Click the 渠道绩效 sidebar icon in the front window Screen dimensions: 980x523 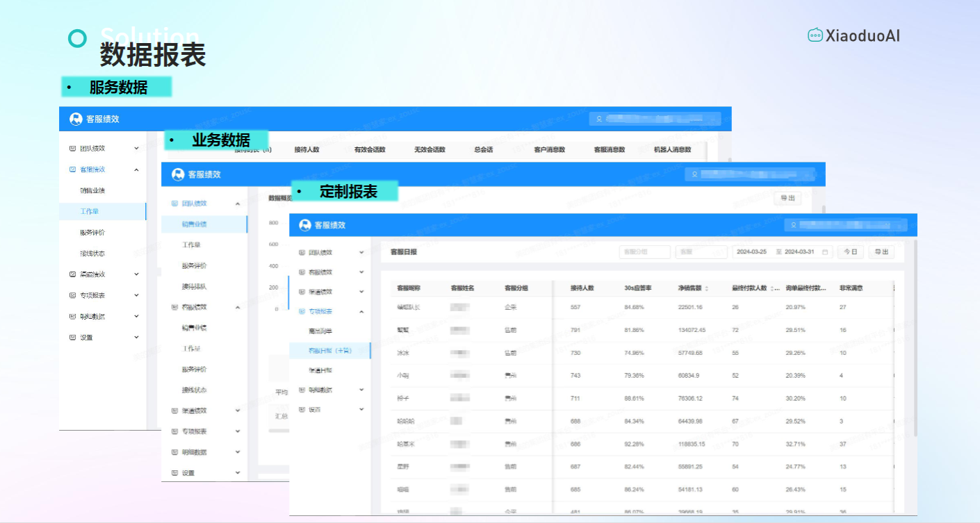point(302,292)
